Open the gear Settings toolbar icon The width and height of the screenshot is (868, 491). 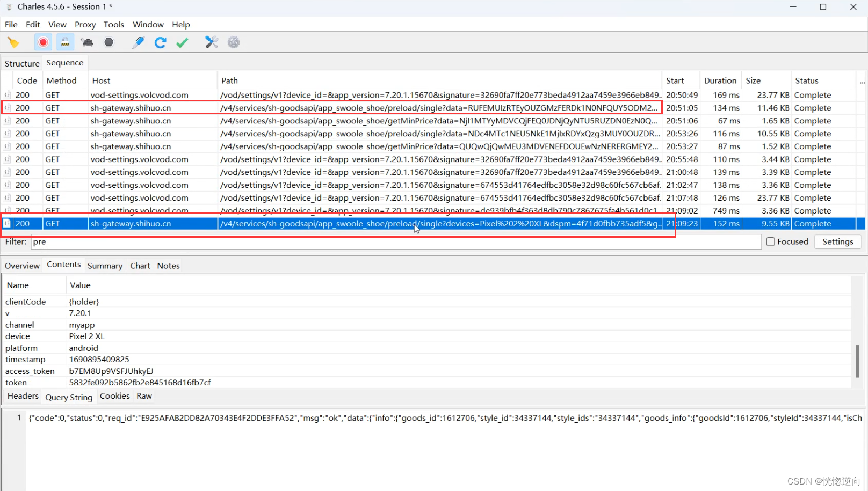(234, 42)
